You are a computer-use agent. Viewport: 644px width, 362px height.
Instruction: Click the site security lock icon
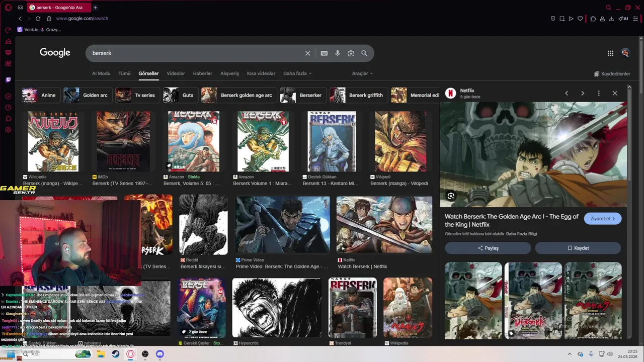tap(49, 19)
